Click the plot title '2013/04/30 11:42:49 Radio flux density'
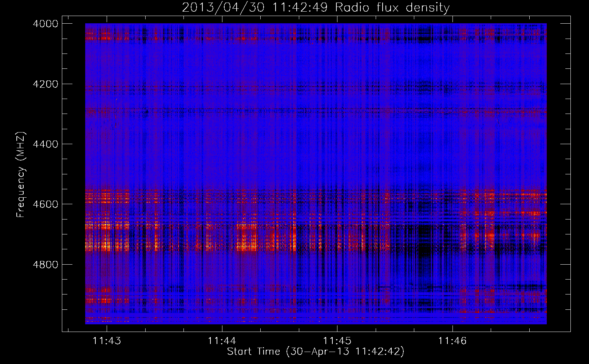 coord(316,8)
